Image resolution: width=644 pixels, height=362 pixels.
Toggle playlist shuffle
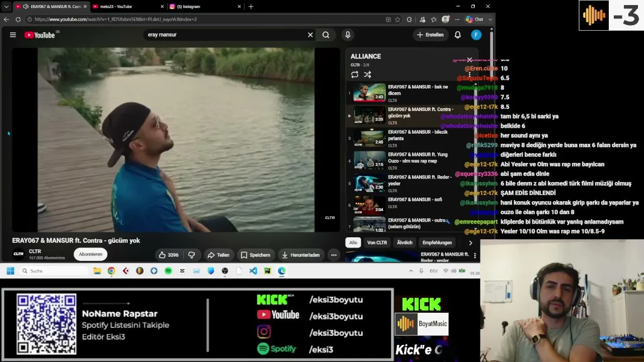[368, 74]
